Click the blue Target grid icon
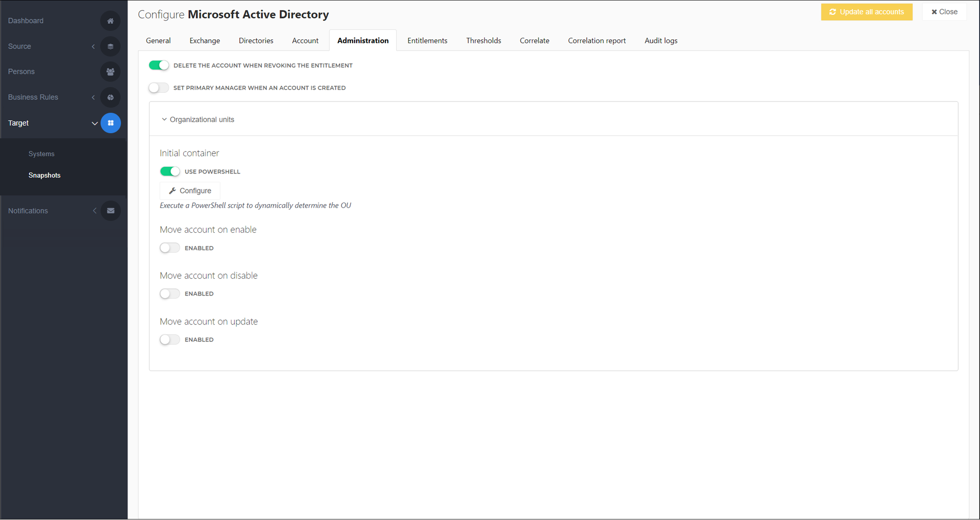Screen dimensions: 980x520 (110, 123)
